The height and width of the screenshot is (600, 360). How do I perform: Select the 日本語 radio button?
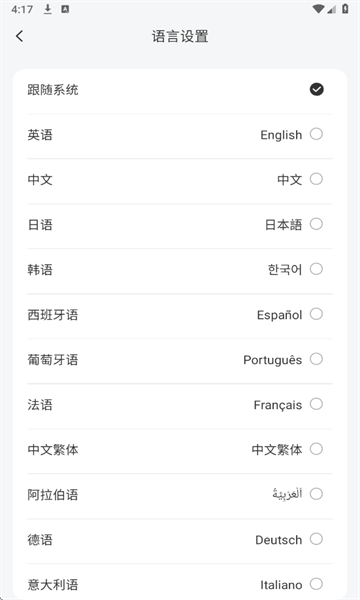click(x=316, y=224)
